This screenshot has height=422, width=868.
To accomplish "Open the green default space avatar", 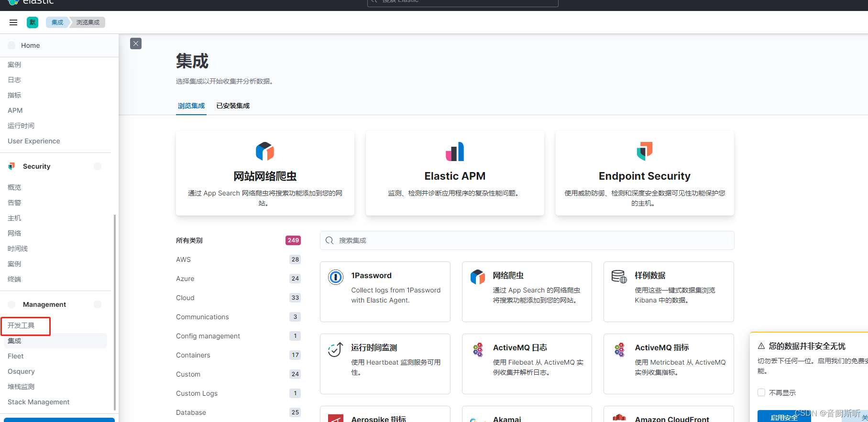I will click(33, 22).
